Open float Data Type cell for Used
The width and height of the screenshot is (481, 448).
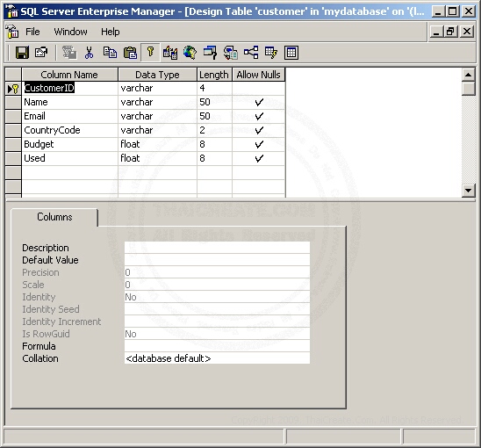[x=157, y=158]
